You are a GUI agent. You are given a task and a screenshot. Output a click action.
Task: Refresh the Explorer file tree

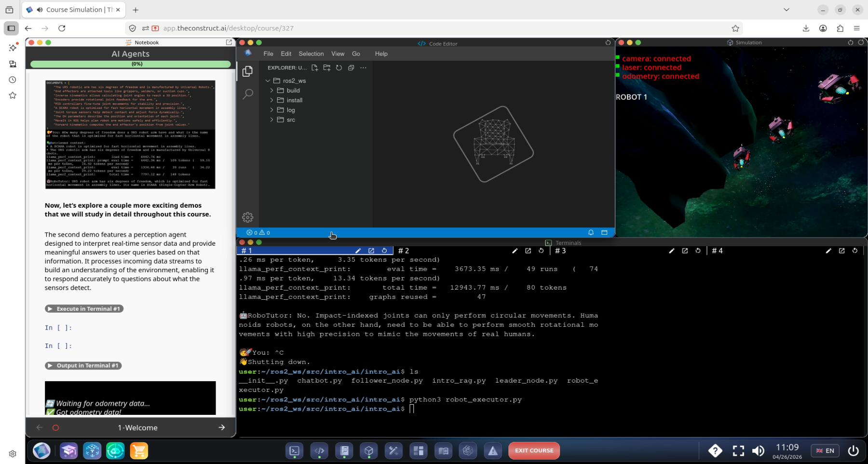coord(339,68)
